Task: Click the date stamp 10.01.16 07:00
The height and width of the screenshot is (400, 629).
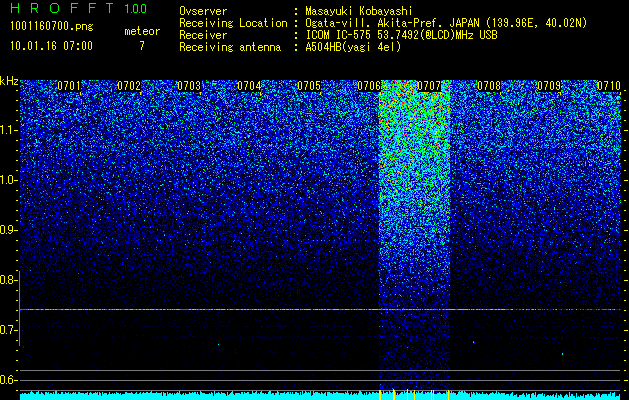Action: [51, 46]
